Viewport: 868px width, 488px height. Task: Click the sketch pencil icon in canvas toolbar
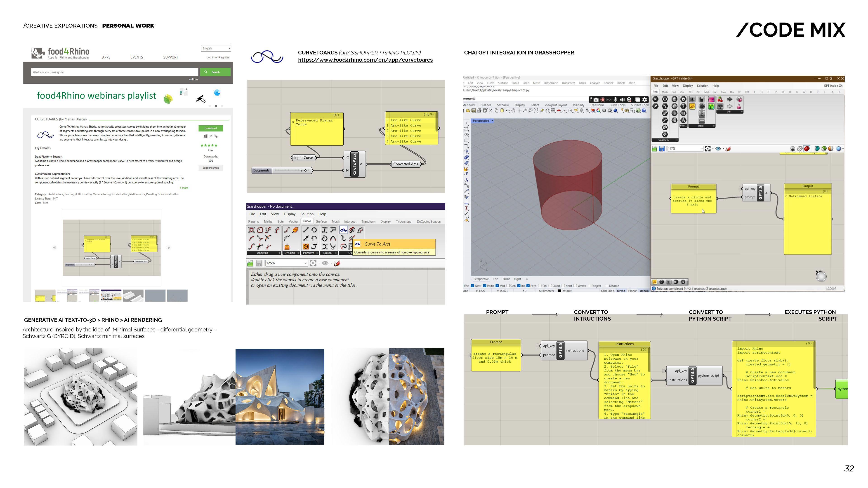tap(337, 263)
